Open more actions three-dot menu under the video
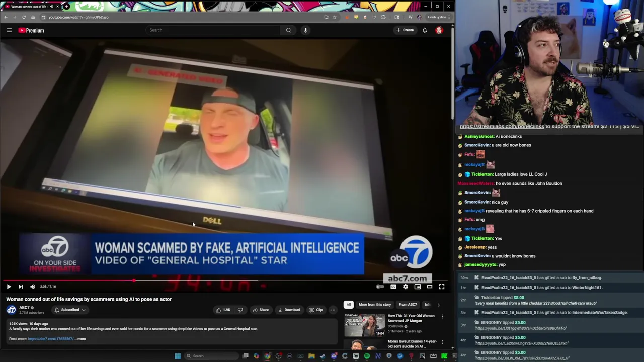The width and height of the screenshot is (644, 362). pos(333,310)
